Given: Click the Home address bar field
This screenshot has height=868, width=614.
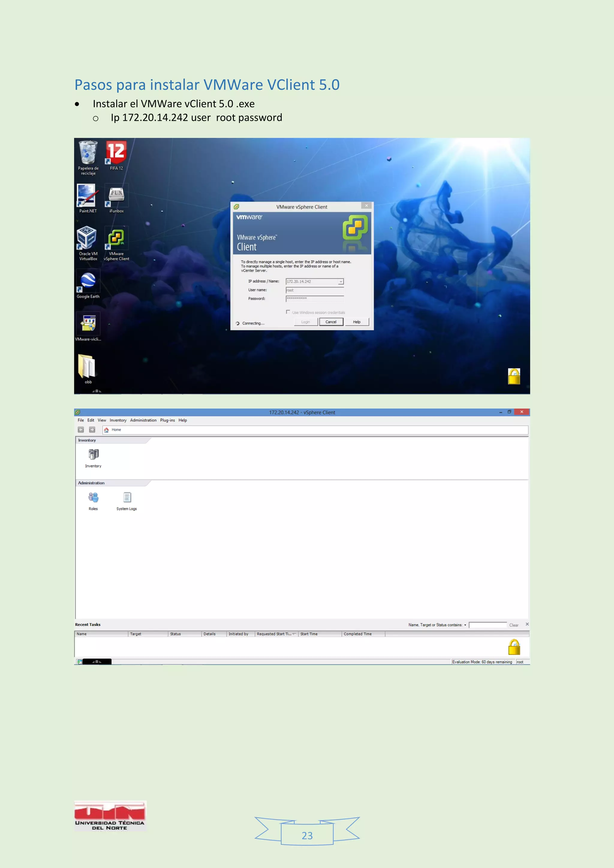Looking at the screenshot, I should pyautogui.click(x=315, y=430).
